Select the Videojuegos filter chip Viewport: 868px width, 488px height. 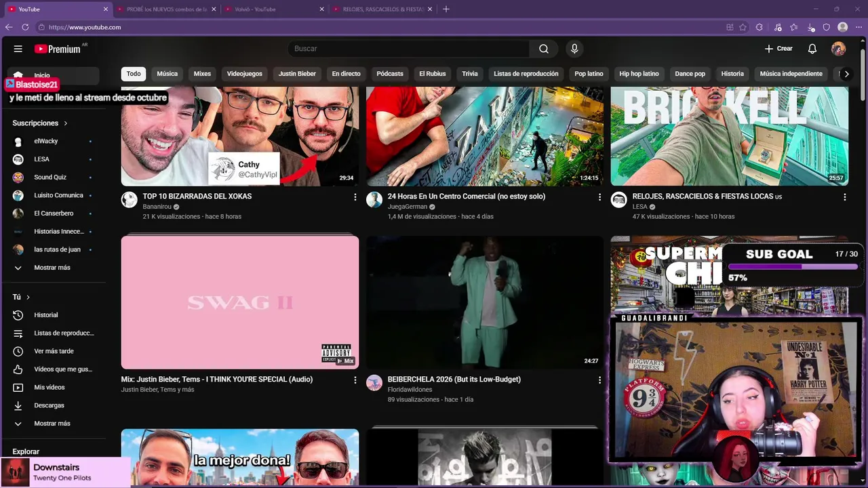click(244, 74)
